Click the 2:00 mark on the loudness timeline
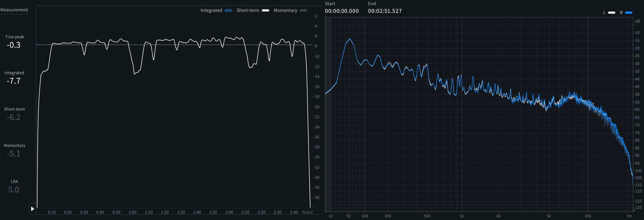 coord(229,212)
